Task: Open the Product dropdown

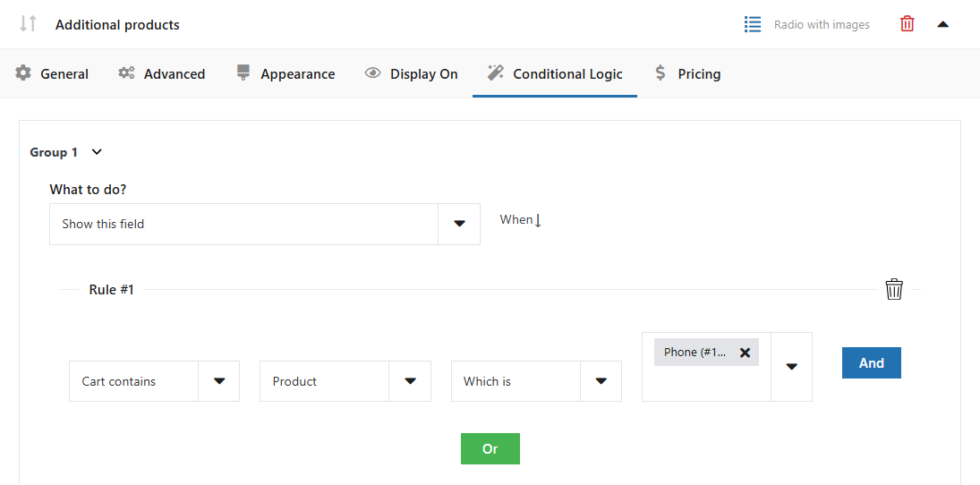Action: pos(345,381)
